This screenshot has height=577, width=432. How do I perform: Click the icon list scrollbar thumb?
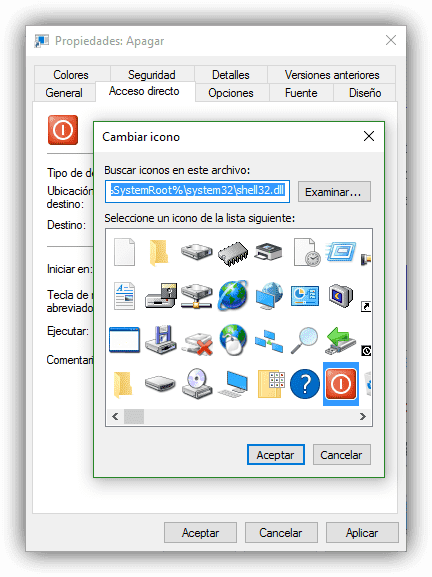coord(134,417)
